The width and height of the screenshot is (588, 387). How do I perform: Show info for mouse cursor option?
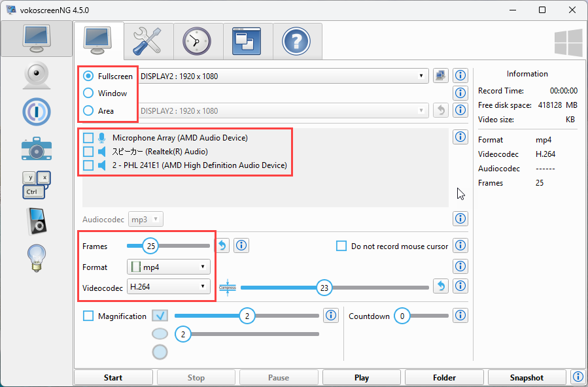460,245
